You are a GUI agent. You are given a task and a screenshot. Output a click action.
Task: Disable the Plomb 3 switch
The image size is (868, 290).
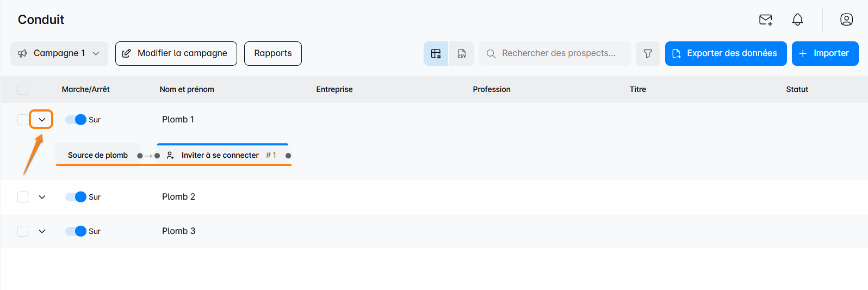point(76,231)
